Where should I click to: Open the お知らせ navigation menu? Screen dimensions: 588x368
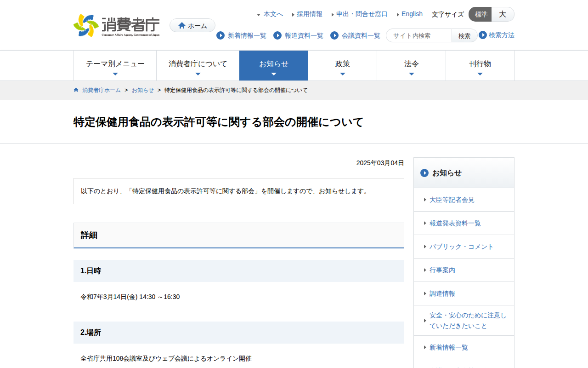click(x=274, y=66)
